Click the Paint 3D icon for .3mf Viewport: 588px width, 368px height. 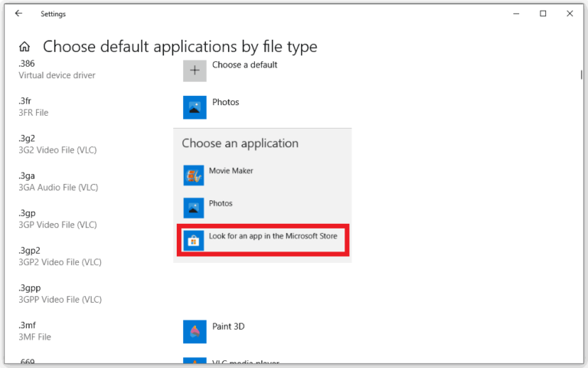pyautogui.click(x=194, y=331)
